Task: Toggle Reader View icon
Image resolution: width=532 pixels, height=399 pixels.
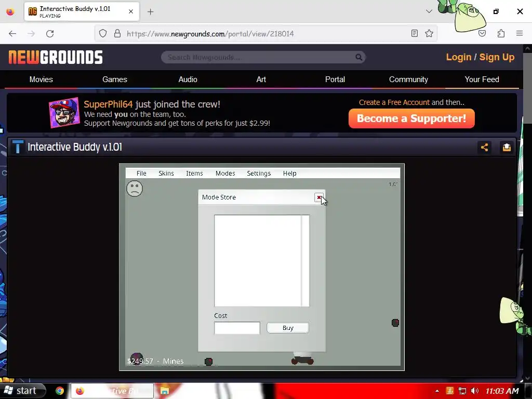Action: click(414, 33)
